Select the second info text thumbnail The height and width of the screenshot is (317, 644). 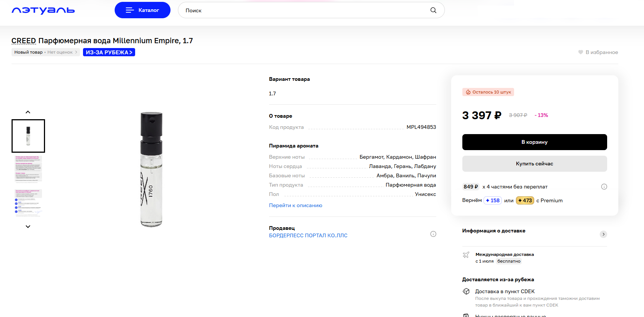coord(28,169)
